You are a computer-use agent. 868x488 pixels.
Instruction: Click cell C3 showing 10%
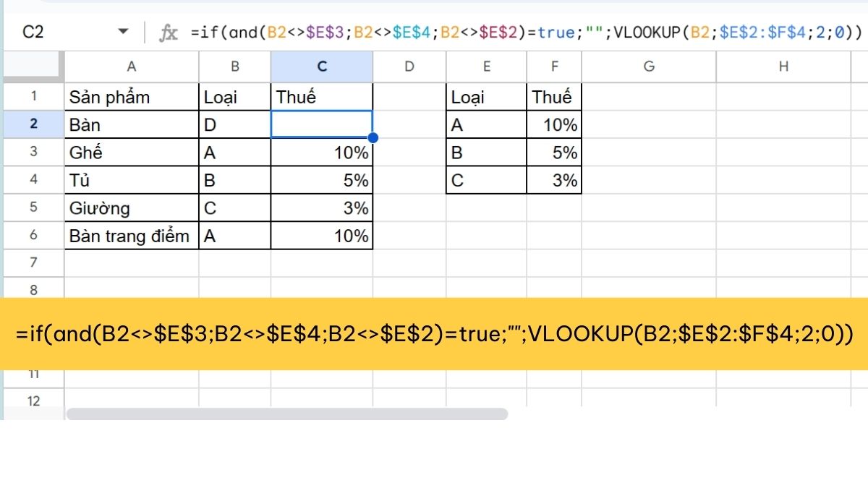tap(323, 153)
